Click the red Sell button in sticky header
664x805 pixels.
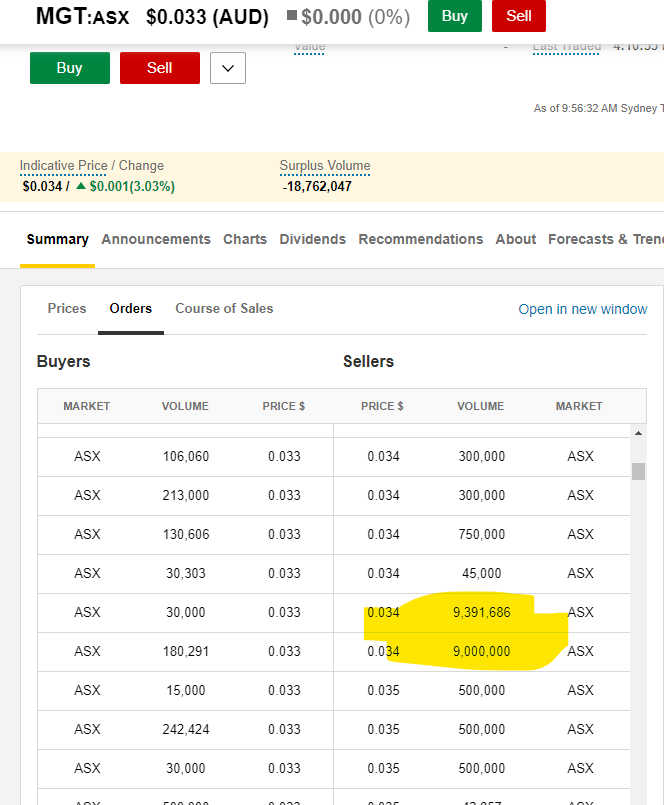pyautogui.click(x=519, y=16)
